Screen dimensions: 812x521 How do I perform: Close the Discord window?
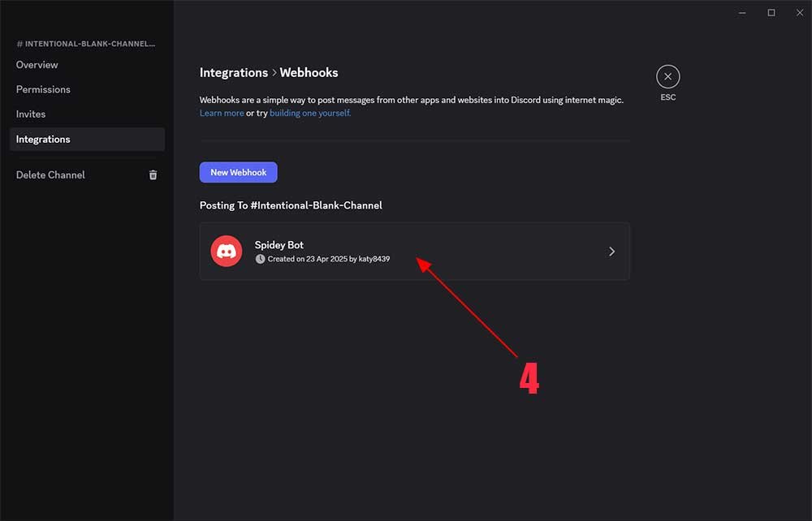tap(800, 12)
